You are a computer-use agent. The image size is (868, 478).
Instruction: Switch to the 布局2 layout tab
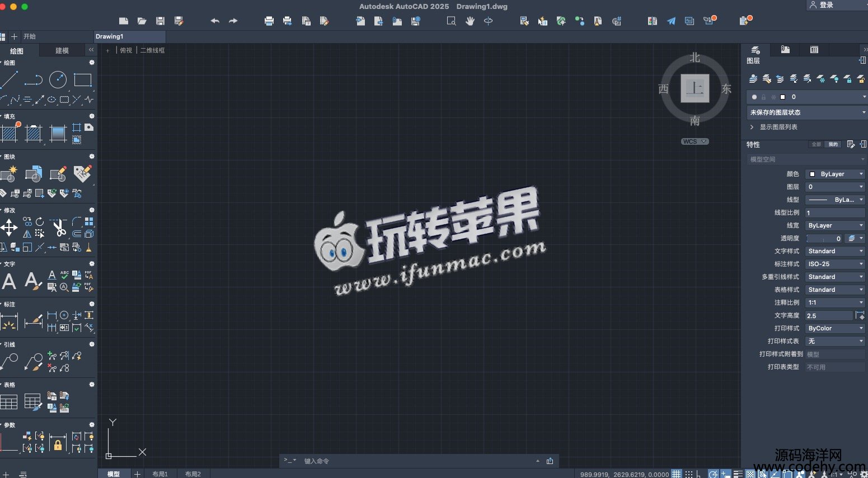(x=193, y=474)
